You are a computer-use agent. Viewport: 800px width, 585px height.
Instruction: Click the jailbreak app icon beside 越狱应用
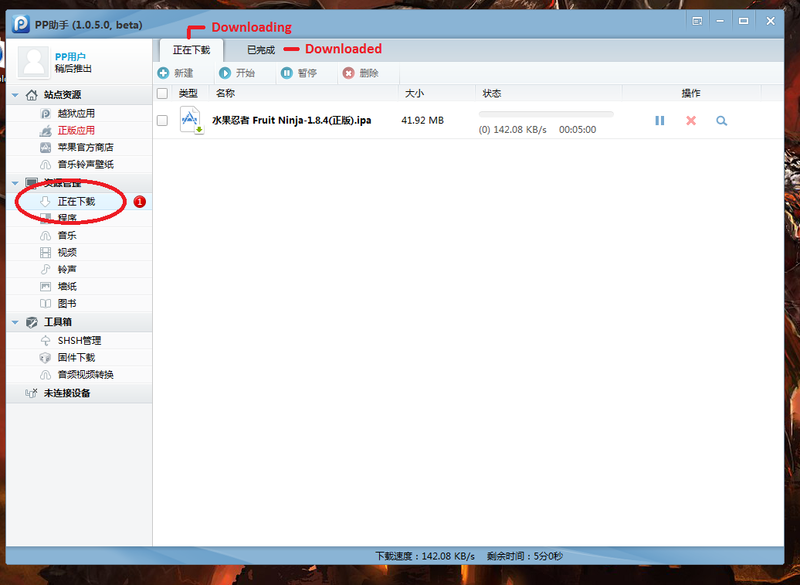point(45,113)
